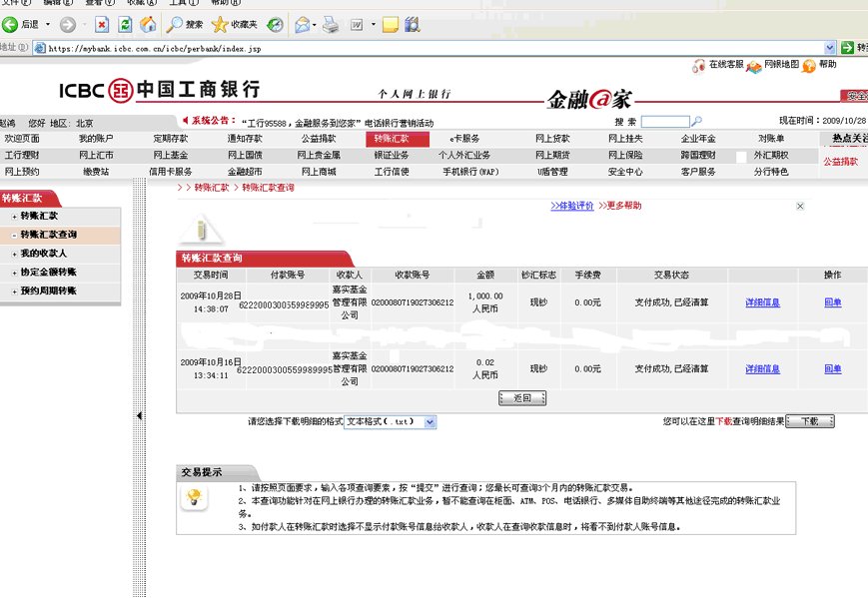Viewport: 868px width, 598px height.
Task: Click the Back 后退 navigation icon
Action: point(12,27)
